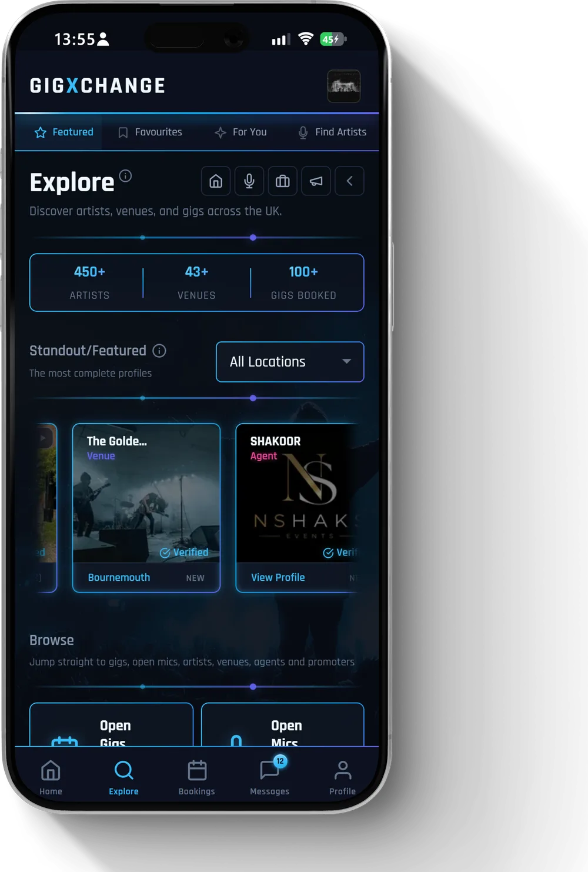Screen dimensions: 588x872
Task: Select the briefcase filter icon
Action: [283, 181]
